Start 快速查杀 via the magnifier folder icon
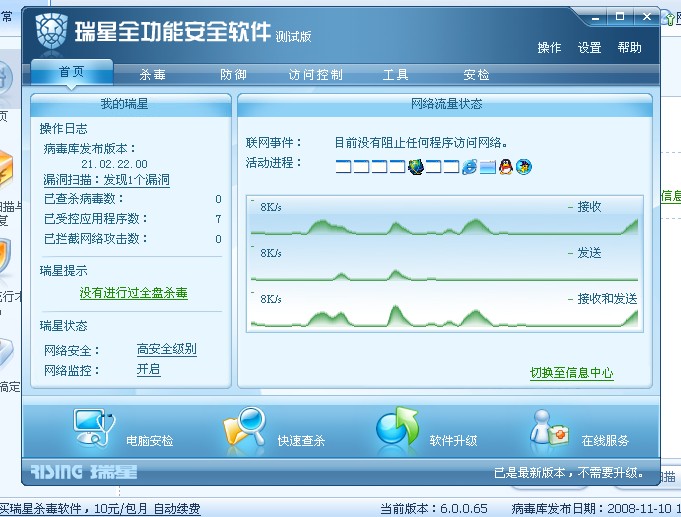681x517 pixels. tap(245, 427)
